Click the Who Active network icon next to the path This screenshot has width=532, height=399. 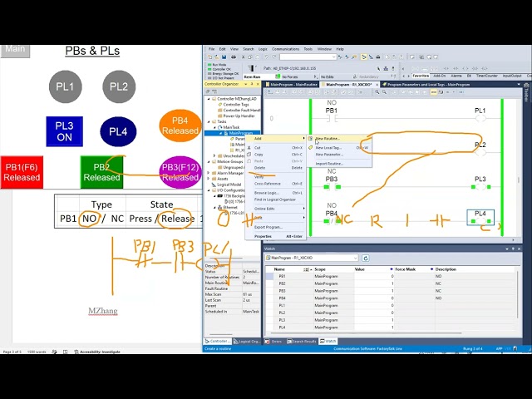(x=386, y=68)
